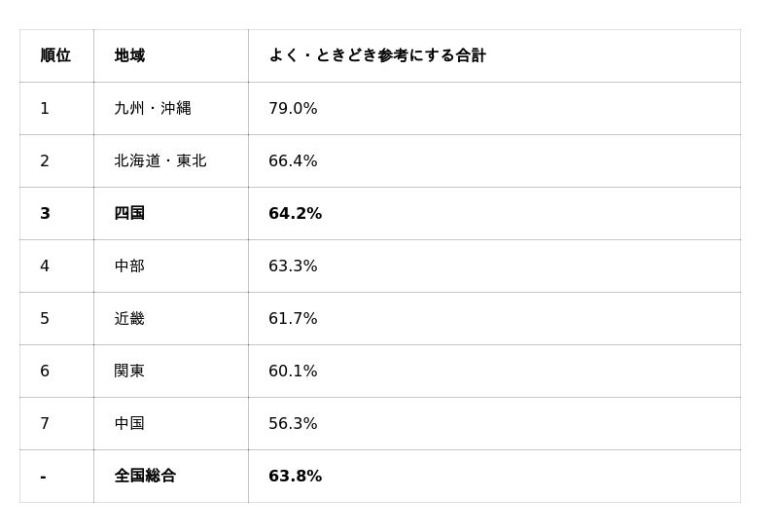Click the 全国総合 summary cell
778x532 pixels.
point(145,477)
